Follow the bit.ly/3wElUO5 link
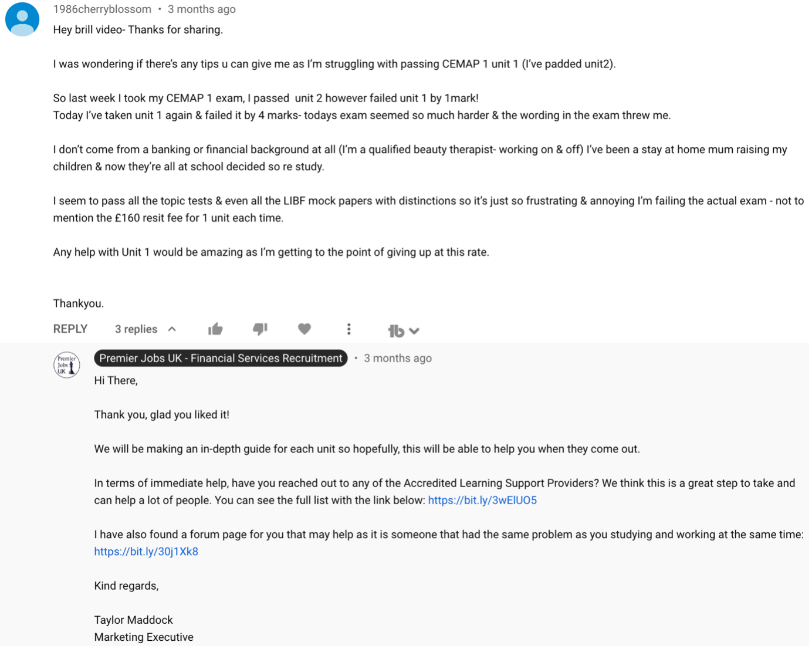 coord(482,501)
